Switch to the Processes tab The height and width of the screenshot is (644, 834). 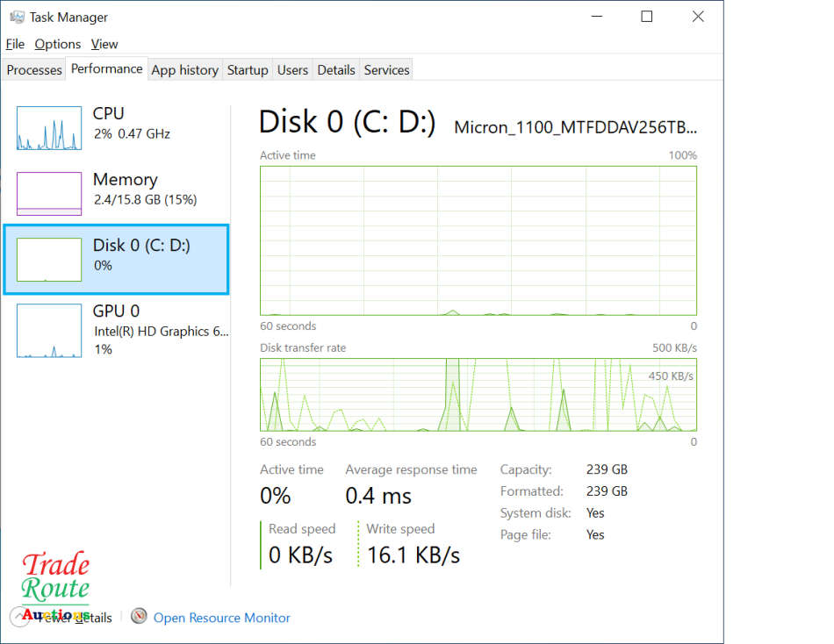pos(34,70)
